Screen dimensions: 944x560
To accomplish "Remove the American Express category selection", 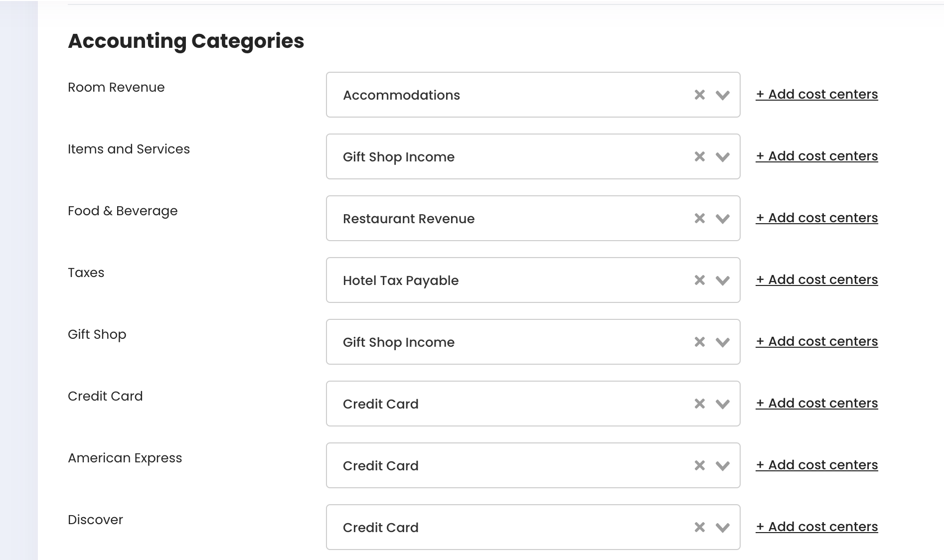I will pyautogui.click(x=699, y=465).
